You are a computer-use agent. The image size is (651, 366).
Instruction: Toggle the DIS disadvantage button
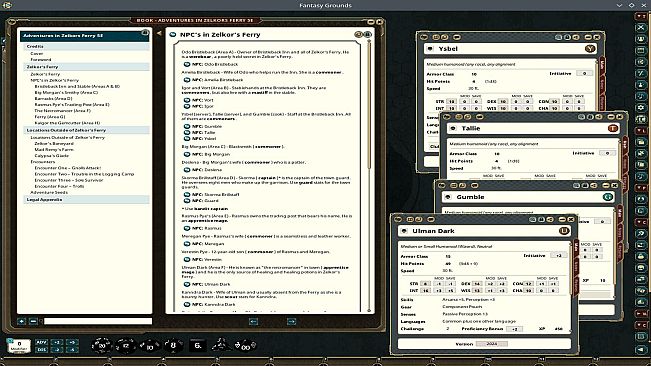coord(42,349)
